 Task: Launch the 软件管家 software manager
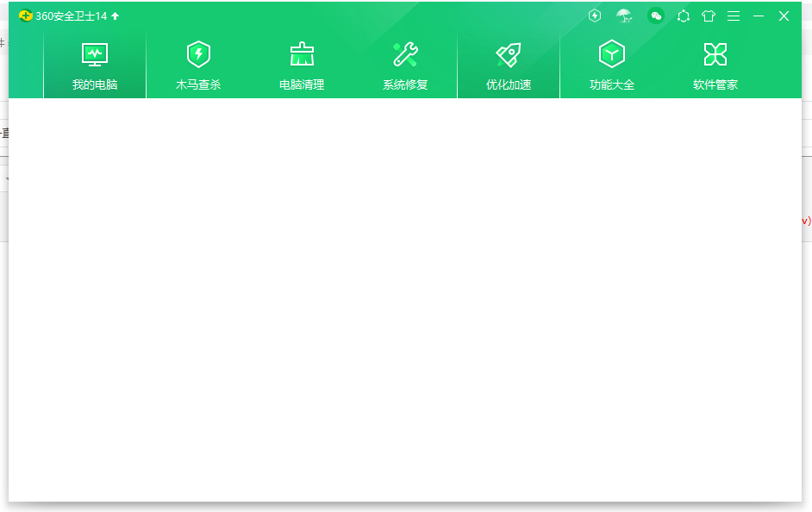click(715, 66)
